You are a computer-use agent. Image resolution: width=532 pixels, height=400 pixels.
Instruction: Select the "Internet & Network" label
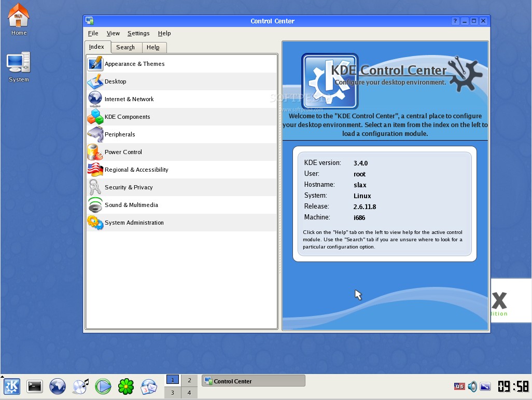[129, 99]
